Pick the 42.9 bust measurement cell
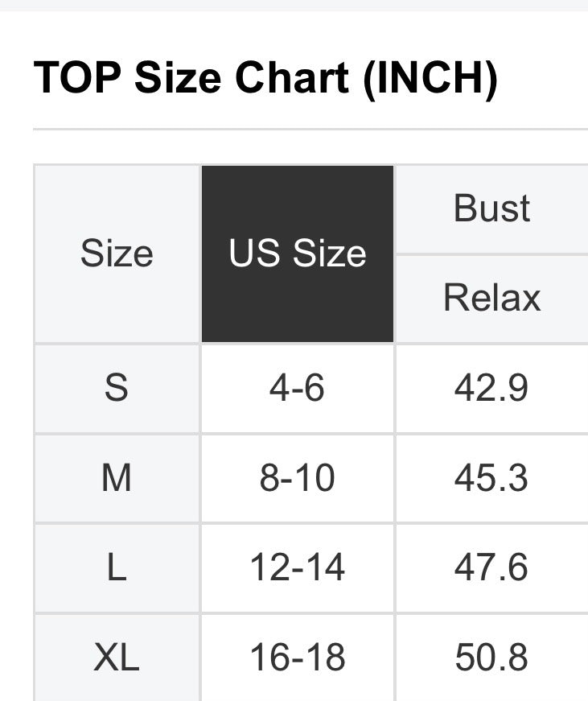 (491, 388)
